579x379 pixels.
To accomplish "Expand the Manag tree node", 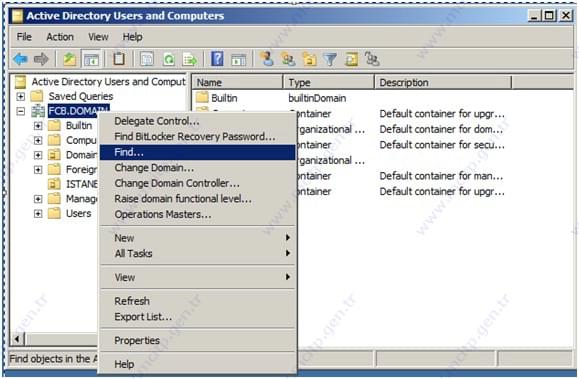I will click(x=38, y=199).
